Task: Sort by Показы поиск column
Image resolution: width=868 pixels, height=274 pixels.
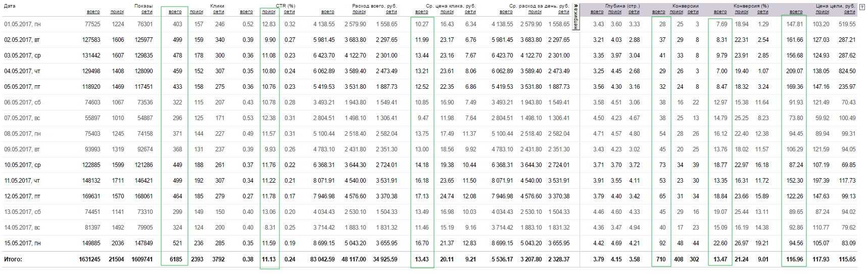Action: tap(117, 12)
